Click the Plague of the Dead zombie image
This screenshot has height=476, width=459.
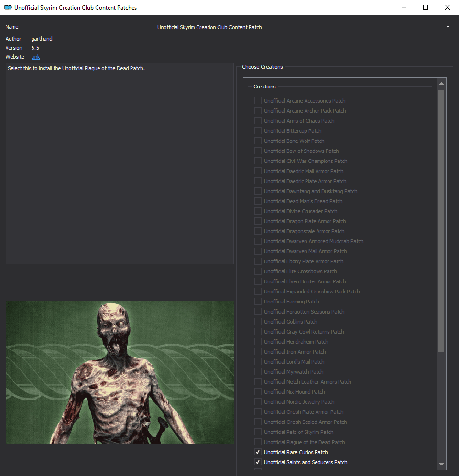point(120,372)
